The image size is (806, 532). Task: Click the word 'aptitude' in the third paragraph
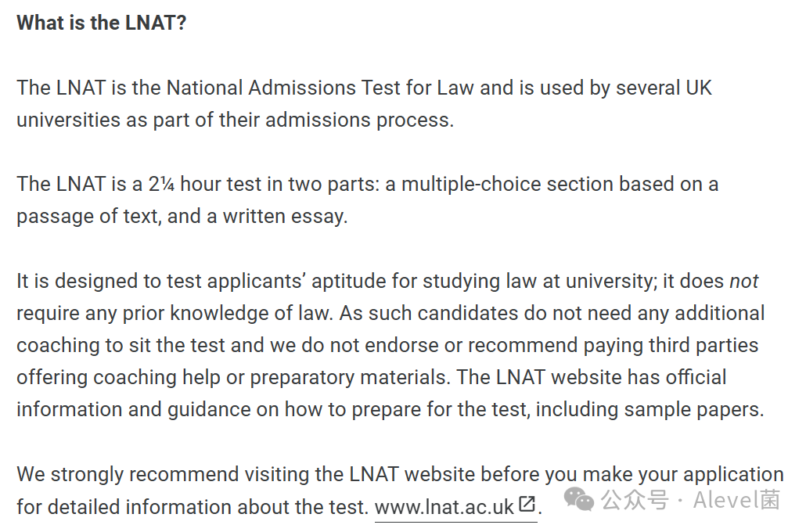pos(348,282)
